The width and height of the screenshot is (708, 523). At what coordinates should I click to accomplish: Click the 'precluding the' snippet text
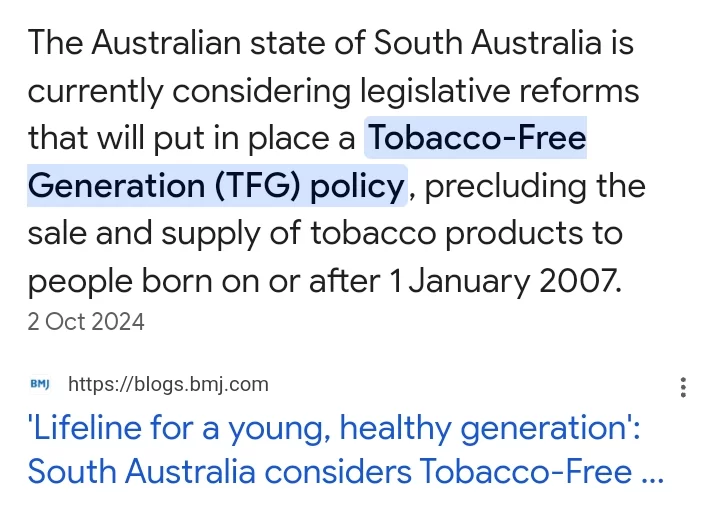(x=535, y=186)
